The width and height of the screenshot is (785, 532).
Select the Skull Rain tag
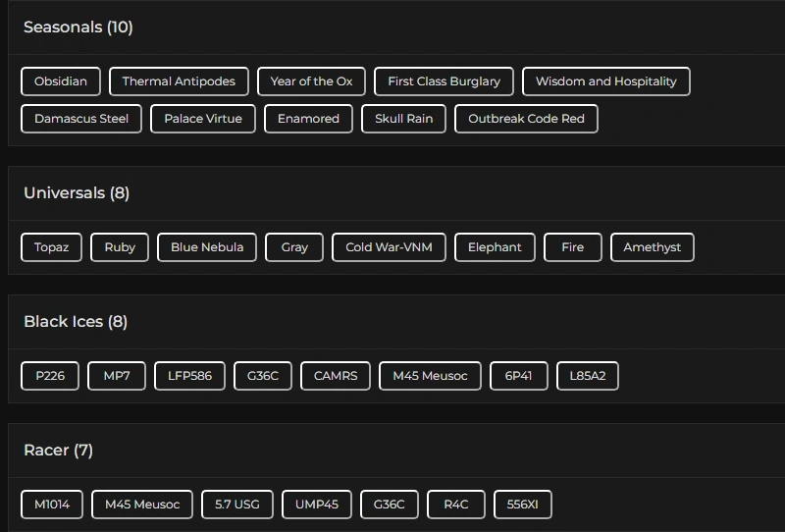403,119
